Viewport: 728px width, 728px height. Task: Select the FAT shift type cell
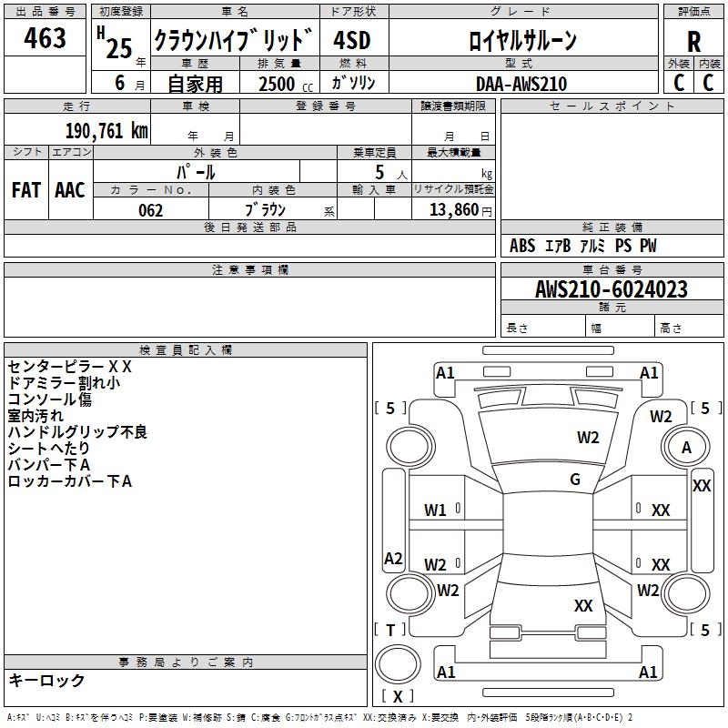pos(25,190)
